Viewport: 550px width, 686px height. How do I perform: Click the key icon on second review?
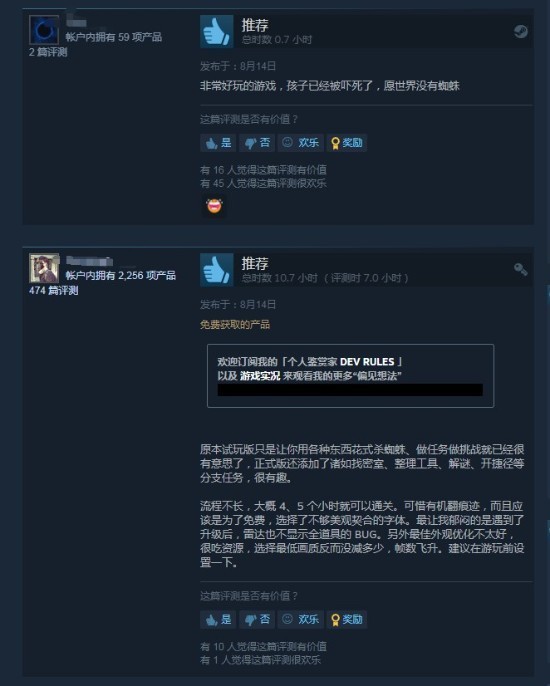520,270
